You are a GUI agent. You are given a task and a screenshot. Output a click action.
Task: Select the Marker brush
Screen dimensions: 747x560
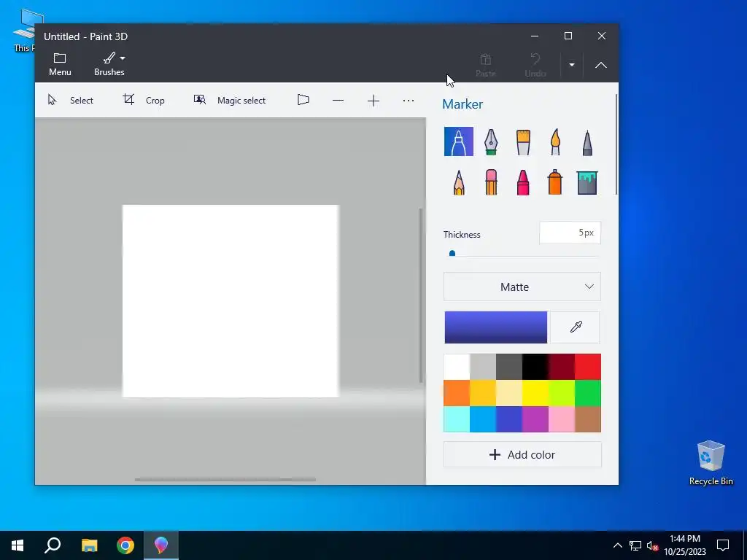coord(458,141)
